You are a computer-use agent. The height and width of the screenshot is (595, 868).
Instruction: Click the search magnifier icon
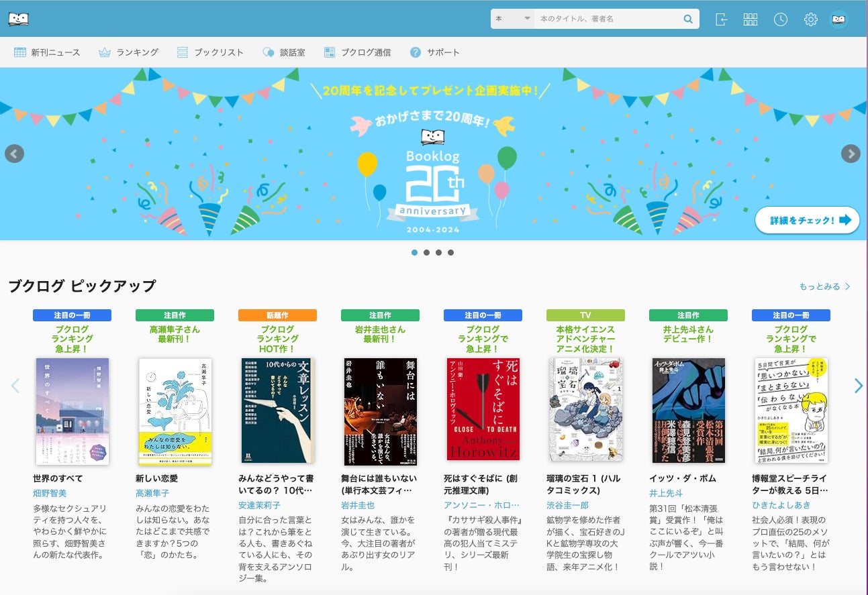[x=688, y=19]
